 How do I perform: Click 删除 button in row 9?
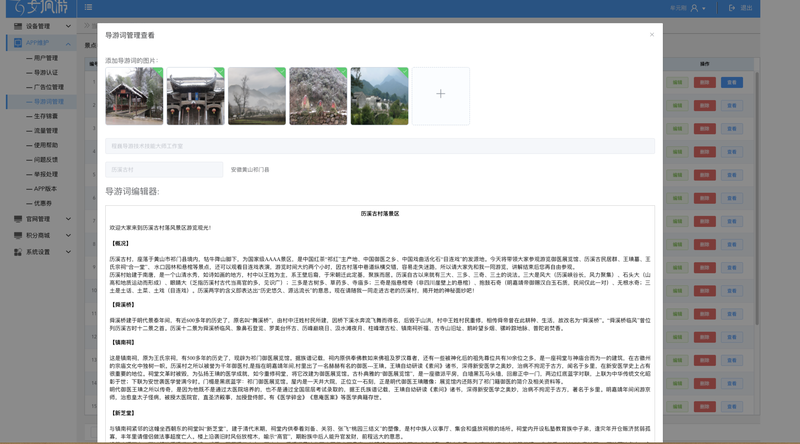(x=705, y=267)
